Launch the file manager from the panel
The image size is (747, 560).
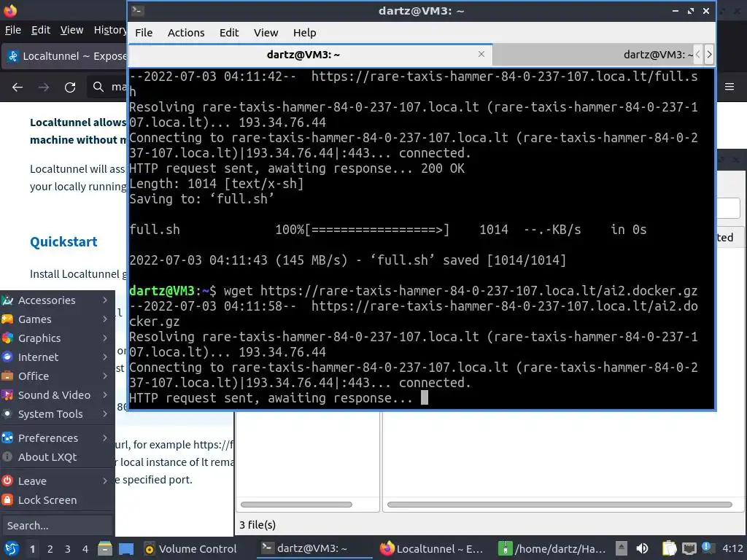[x=105, y=548]
